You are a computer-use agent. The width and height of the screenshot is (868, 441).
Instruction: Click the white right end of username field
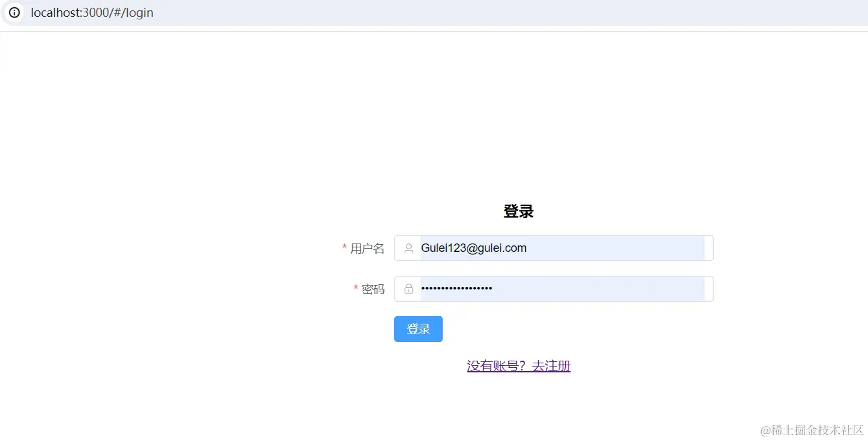click(x=709, y=248)
